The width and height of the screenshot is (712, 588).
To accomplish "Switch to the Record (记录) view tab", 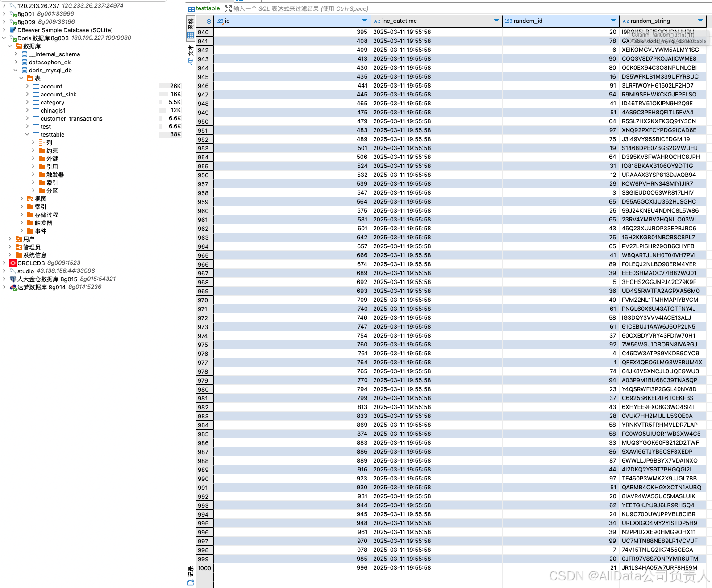I will coord(191,575).
